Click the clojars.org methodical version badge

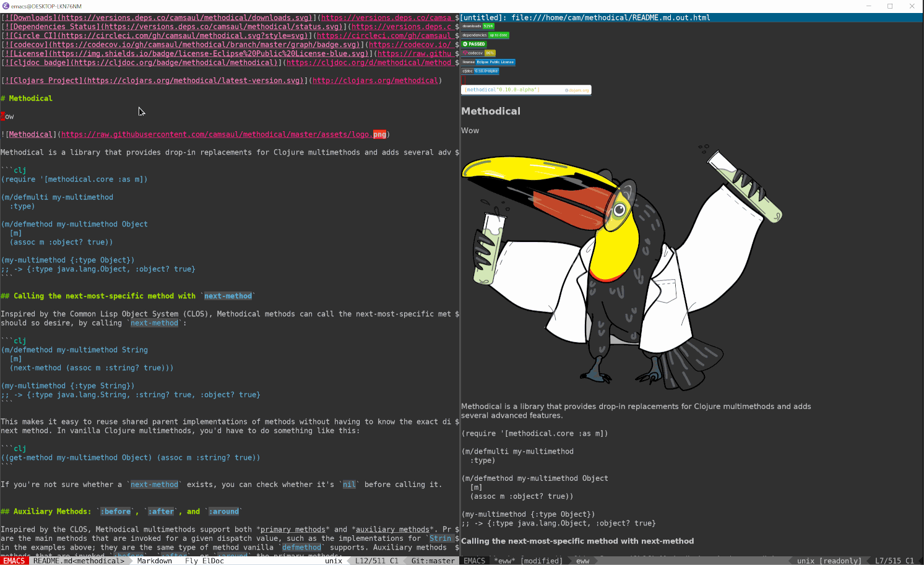[x=526, y=90]
